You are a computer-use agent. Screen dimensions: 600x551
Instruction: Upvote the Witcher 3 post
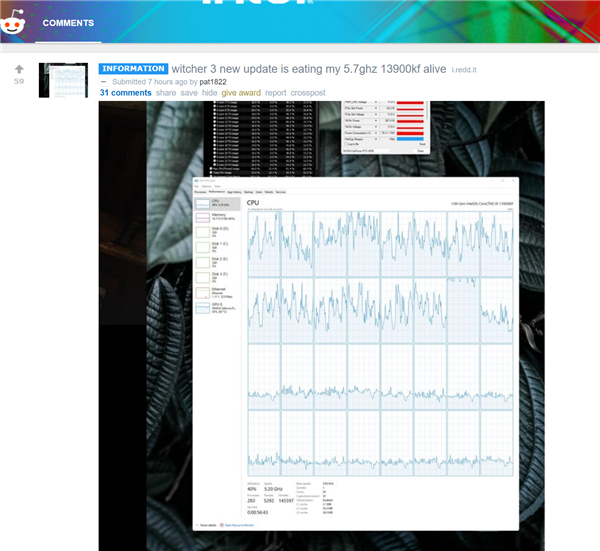(19, 69)
